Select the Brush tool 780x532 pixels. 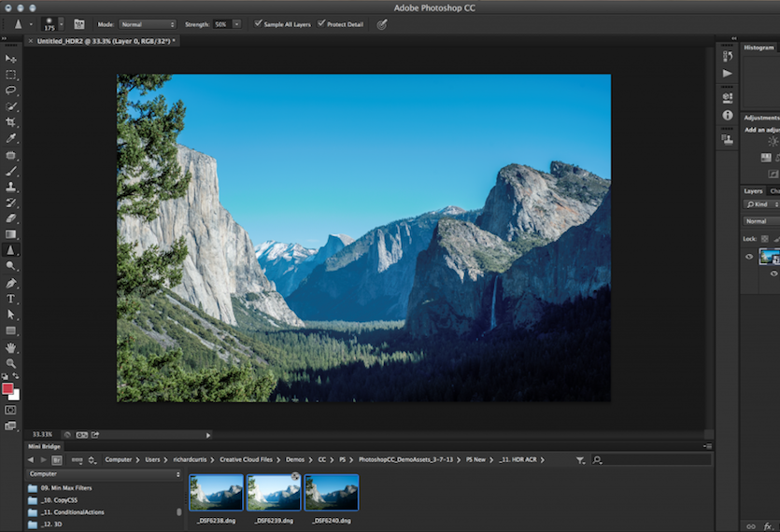pyautogui.click(x=10, y=171)
